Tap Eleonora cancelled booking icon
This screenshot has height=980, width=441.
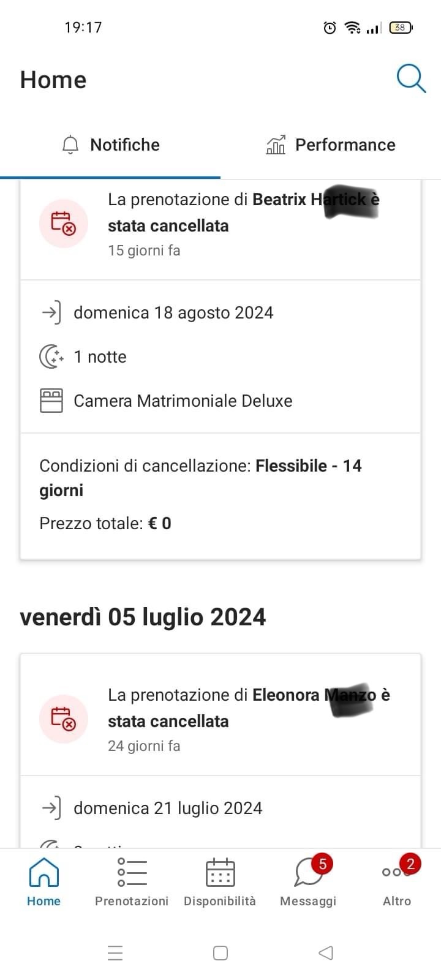pos(64,719)
